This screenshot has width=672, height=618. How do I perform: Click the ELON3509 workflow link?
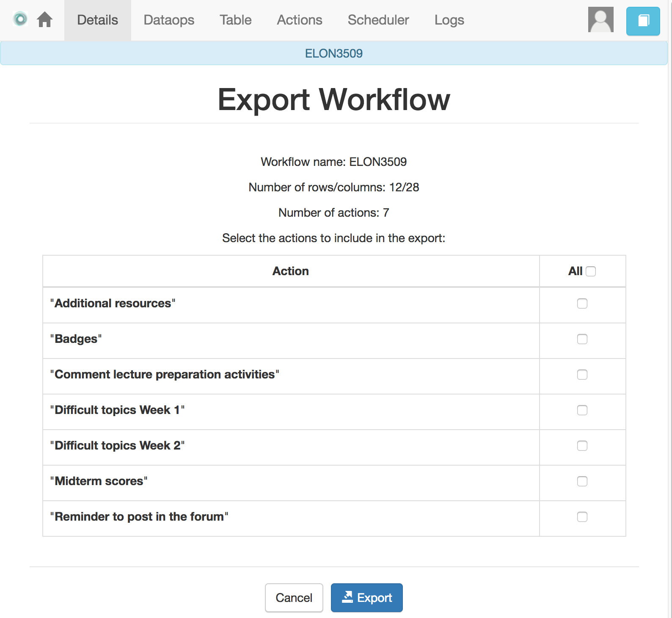[x=334, y=53]
